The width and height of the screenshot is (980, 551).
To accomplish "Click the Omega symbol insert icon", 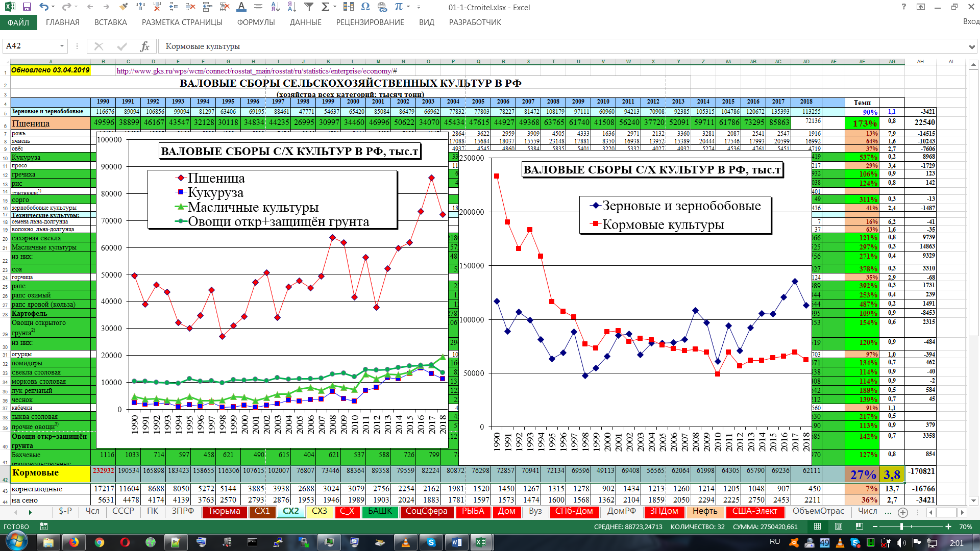I will (365, 7).
